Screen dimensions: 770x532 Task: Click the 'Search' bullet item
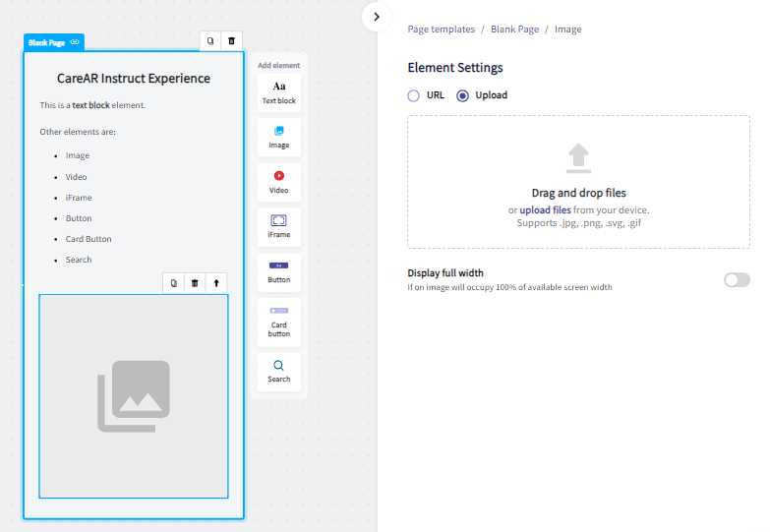click(79, 260)
